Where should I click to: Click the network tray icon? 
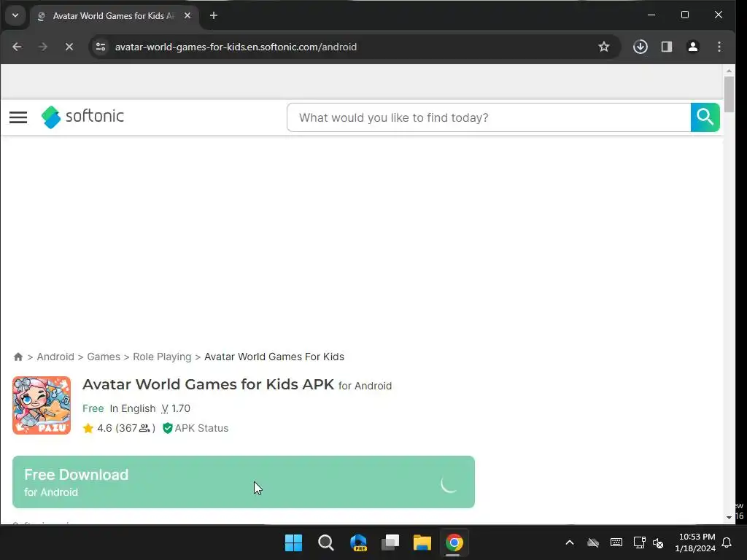click(639, 542)
